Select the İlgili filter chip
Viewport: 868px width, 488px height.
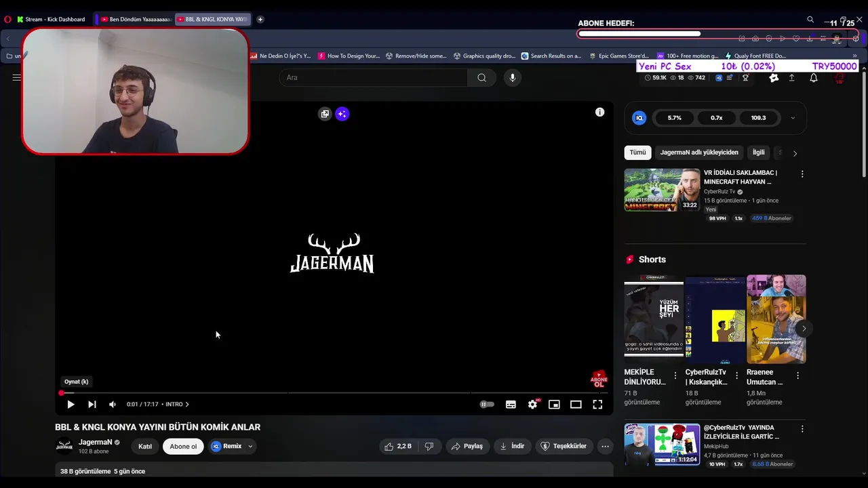pos(759,152)
